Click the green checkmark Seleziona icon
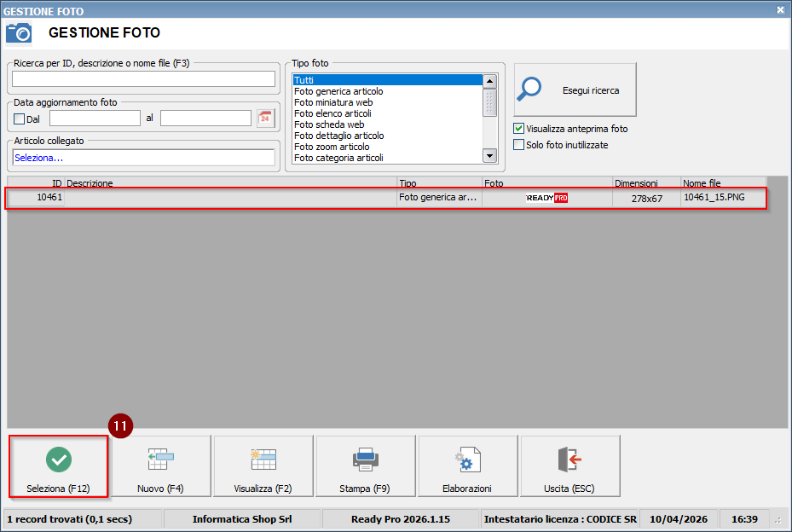The width and height of the screenshot is (792, 532). point(58,460)
